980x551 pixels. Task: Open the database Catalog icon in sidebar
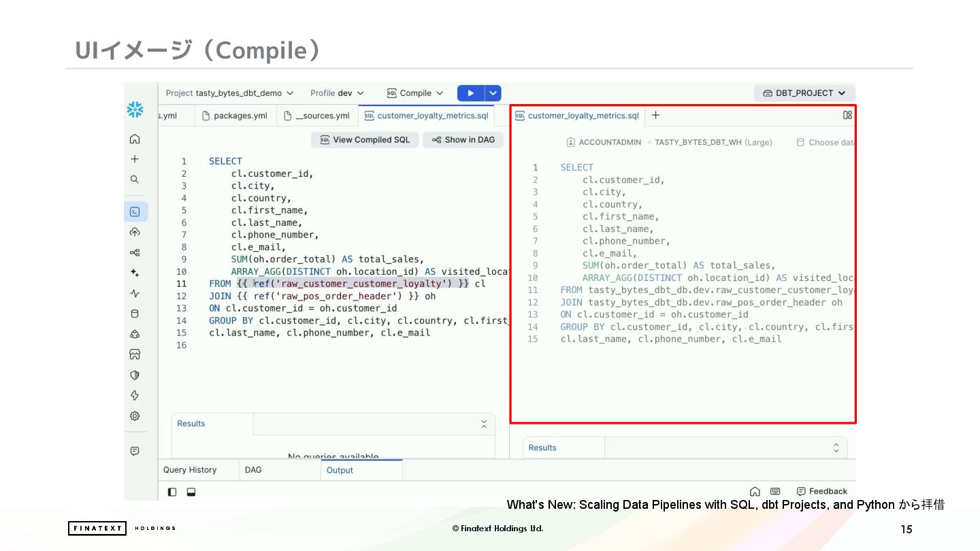135,314
